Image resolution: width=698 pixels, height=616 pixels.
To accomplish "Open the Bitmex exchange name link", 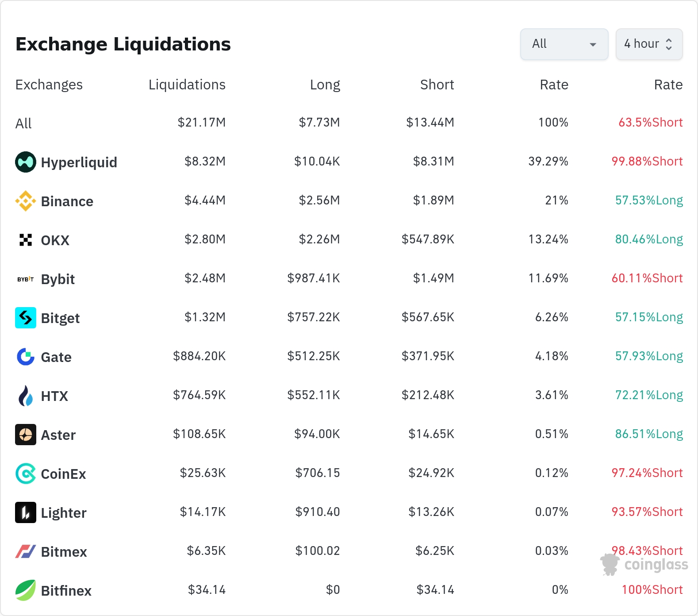I will (x=64, y=552).
